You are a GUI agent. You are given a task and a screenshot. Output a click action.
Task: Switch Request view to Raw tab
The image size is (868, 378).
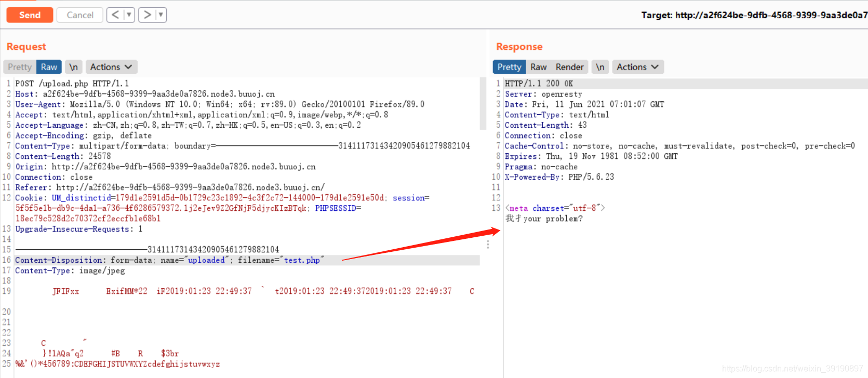click(x=49, y=67)
